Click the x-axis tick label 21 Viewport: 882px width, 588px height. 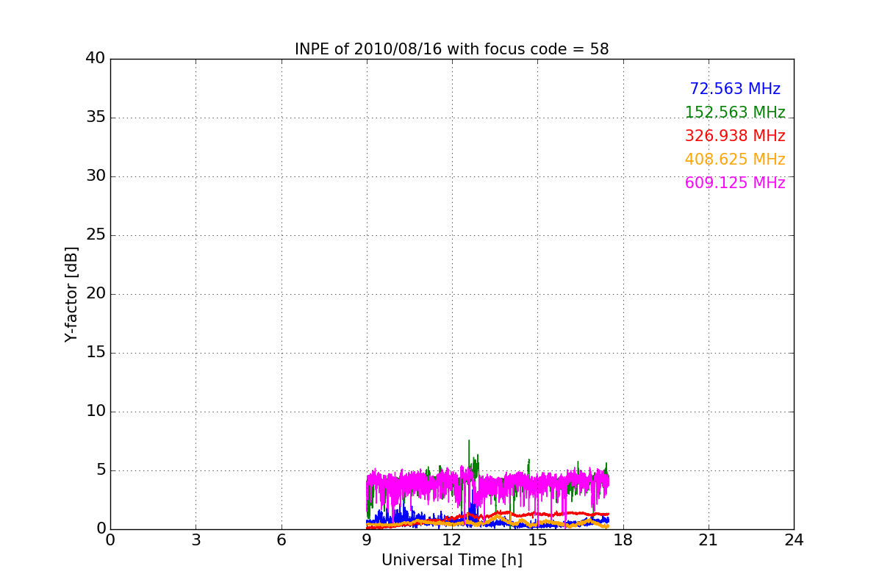pyautogui.click(x=709, y=540)
